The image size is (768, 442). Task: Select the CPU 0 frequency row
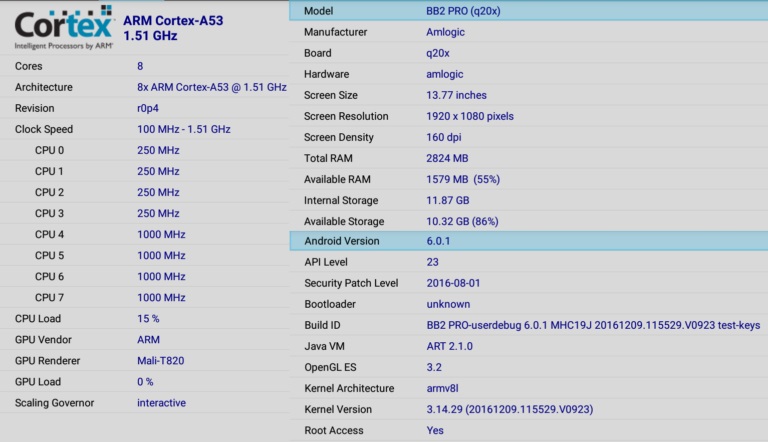coord(144,150)
